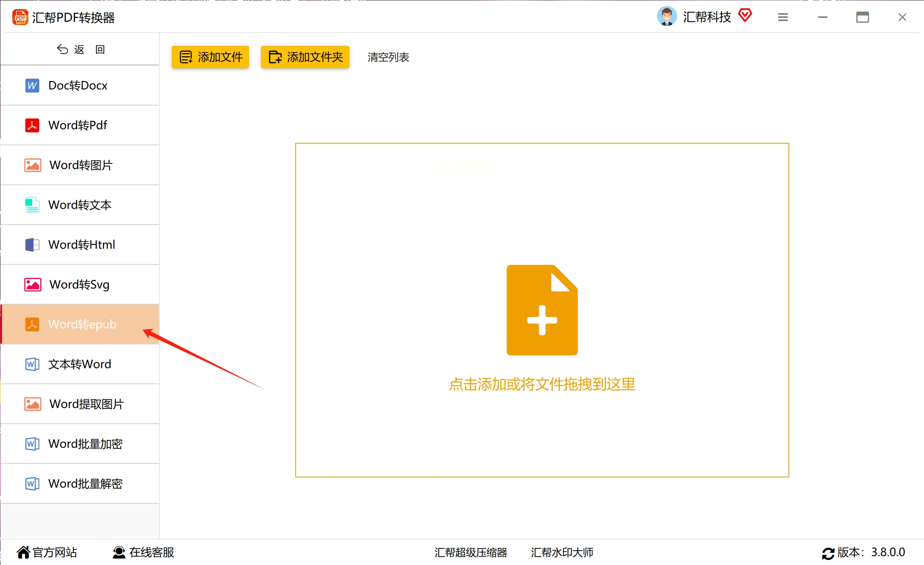Click the hamburger menu icon in title bar
Image resolution: width=924 pixels, height=565 pixels.
click(x=783, y=17)
